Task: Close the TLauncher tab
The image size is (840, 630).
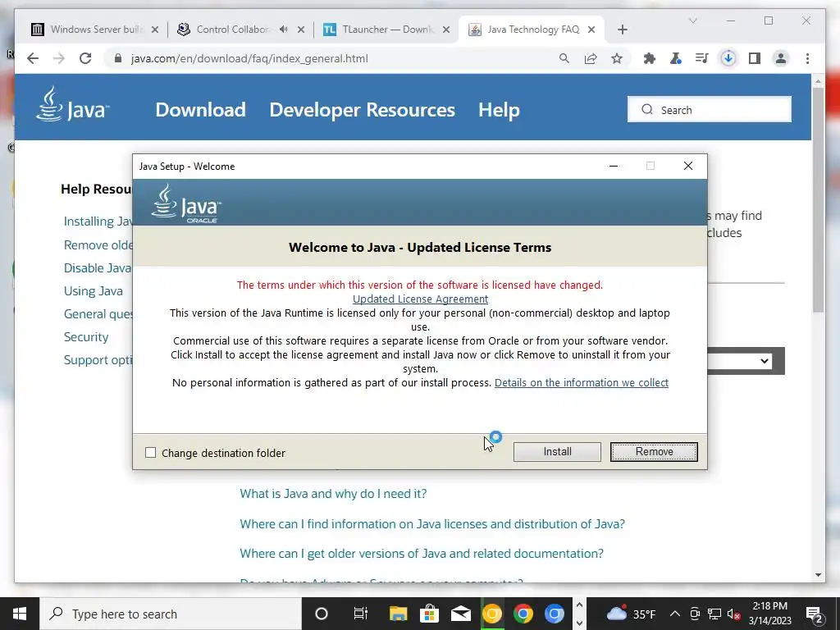Action: (445, 30)
